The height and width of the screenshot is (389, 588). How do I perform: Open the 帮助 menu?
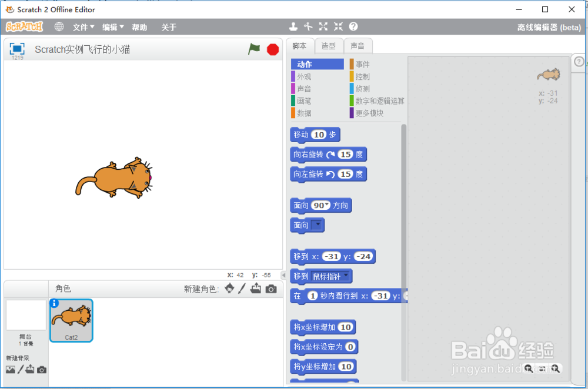pyautogui.click(x=139, y=27)
